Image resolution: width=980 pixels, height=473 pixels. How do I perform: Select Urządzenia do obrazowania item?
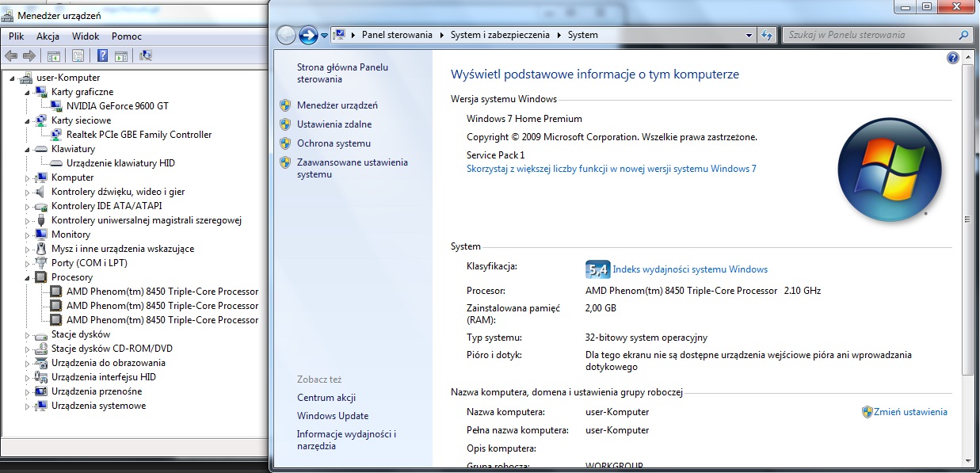[x=109, y=363]
